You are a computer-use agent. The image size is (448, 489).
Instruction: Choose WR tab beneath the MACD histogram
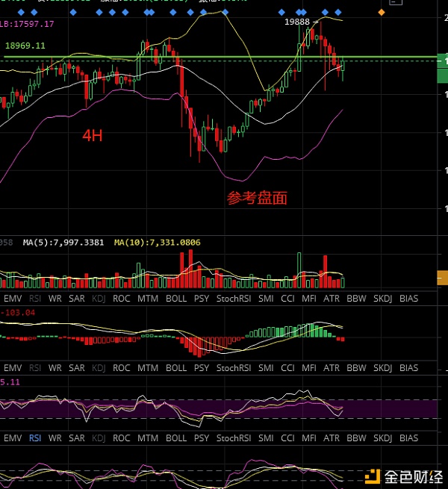(55, 368)
